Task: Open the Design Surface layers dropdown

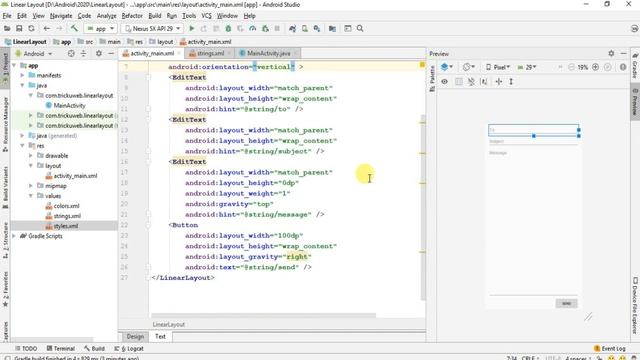Action: [447, 67]
